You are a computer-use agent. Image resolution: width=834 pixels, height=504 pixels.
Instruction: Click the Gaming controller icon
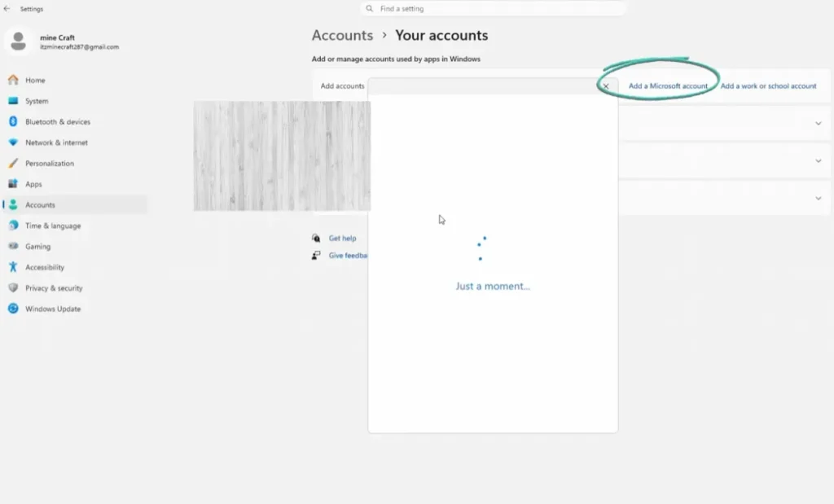13,246
